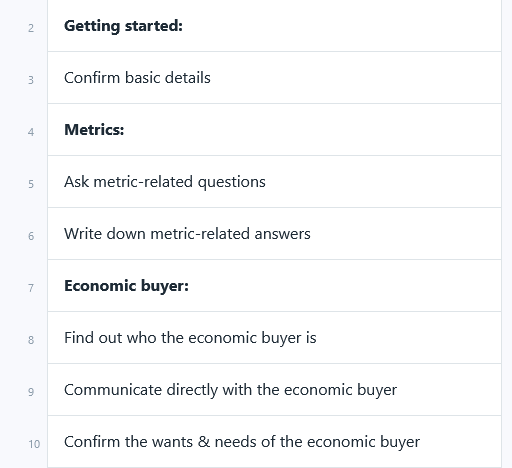Select the 'Getting started:' heading row
The image size is (512, 468).
(x=274, y=26)
